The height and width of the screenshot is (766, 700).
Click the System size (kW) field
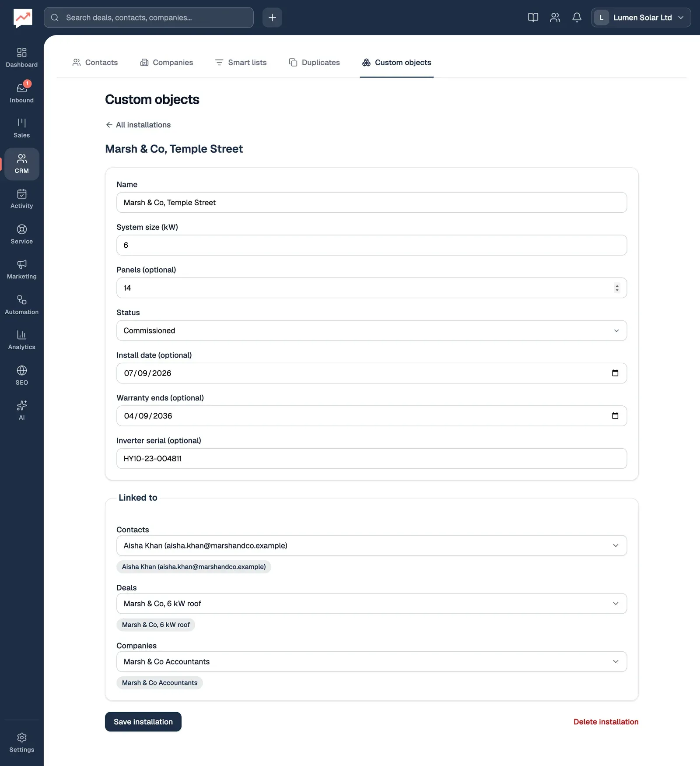[x=371, y=245]
